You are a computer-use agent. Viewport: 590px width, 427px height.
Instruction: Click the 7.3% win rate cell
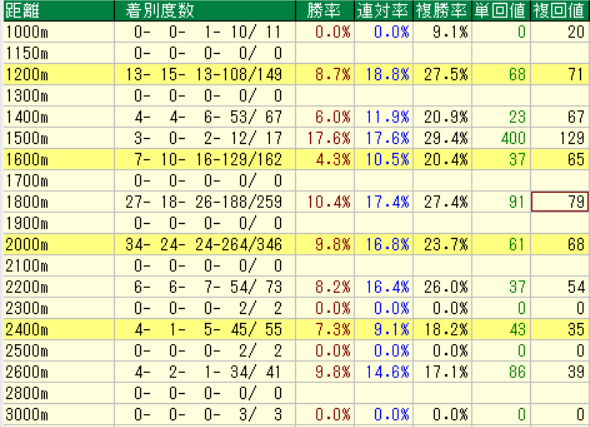pyautogui.click(x=325, y=330)
